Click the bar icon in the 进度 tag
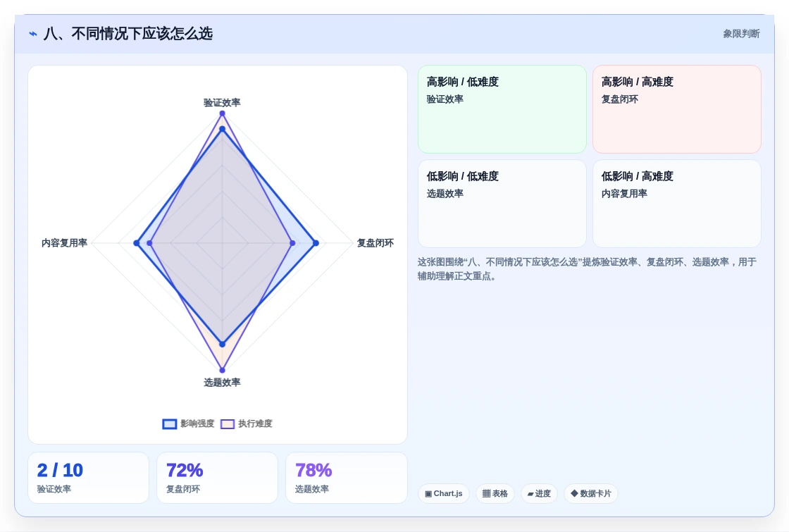This screenshot has width=789, height=532. 530,494
